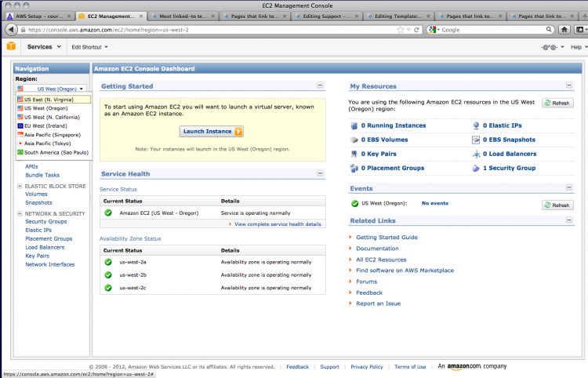Viewport: 588px width, 378px height.
Task: Collapse the NETWORK & SECURITY tree section
Action: (x=20, y=213)
